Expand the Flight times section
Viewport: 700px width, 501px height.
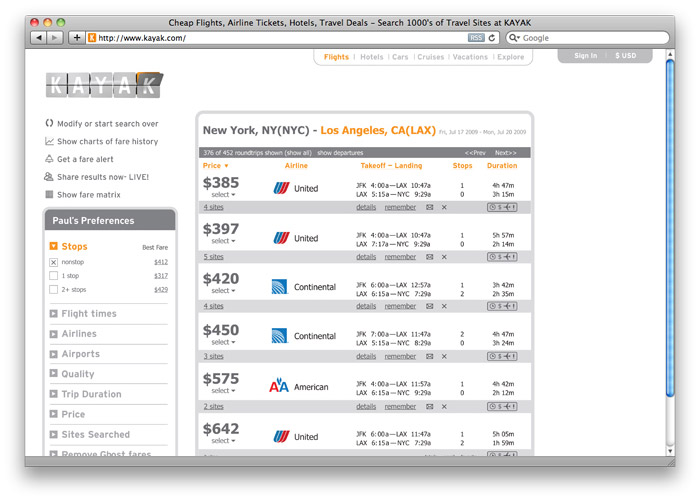point(54,313)
